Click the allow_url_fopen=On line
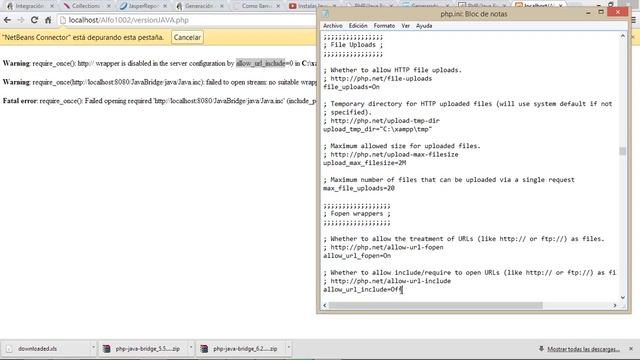The image size is (640, 360). tap(357, 256)
